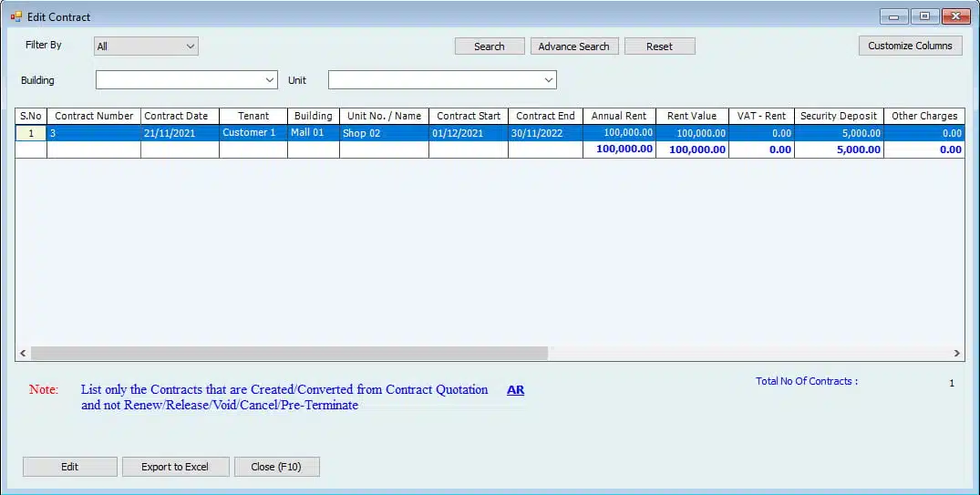
Task: Click the Edit Contract window icon
Action: point(15,16)
